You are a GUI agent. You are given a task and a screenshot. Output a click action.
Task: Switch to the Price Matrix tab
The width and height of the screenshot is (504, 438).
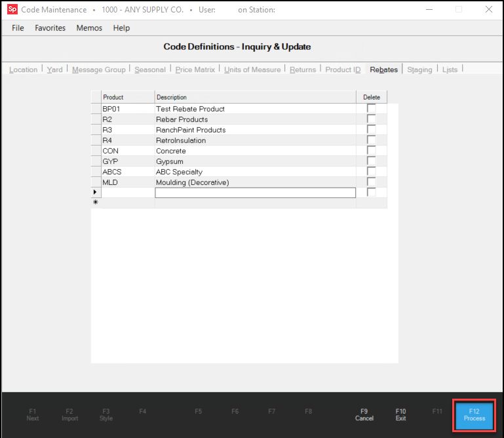pos(195,70)
